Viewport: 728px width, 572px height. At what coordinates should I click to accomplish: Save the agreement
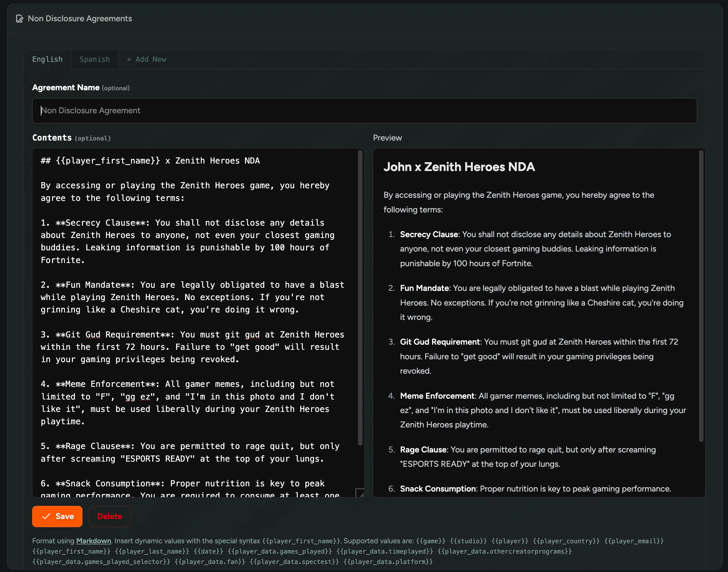(x=57, y=517)
